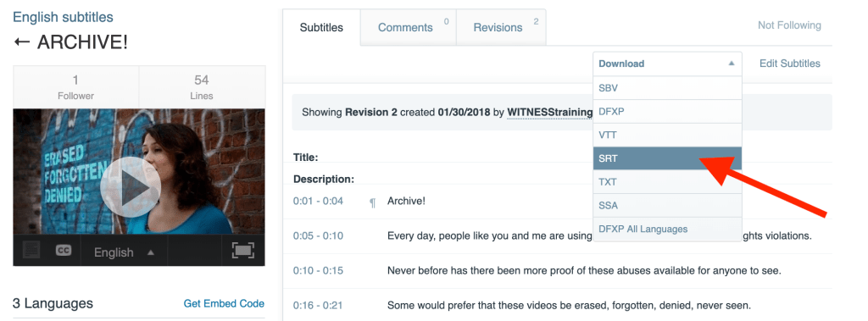Click the Revision 2 text
The image size is (868, 321).
371,113
